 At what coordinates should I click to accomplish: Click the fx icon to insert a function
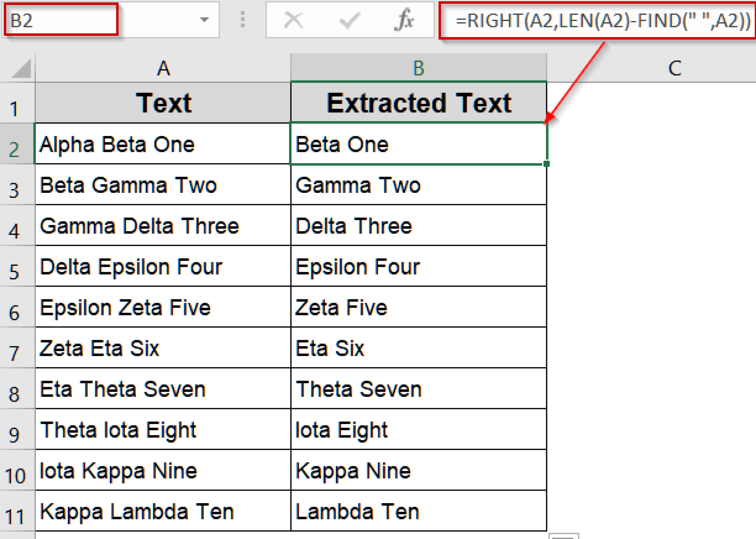coord(405,20)
